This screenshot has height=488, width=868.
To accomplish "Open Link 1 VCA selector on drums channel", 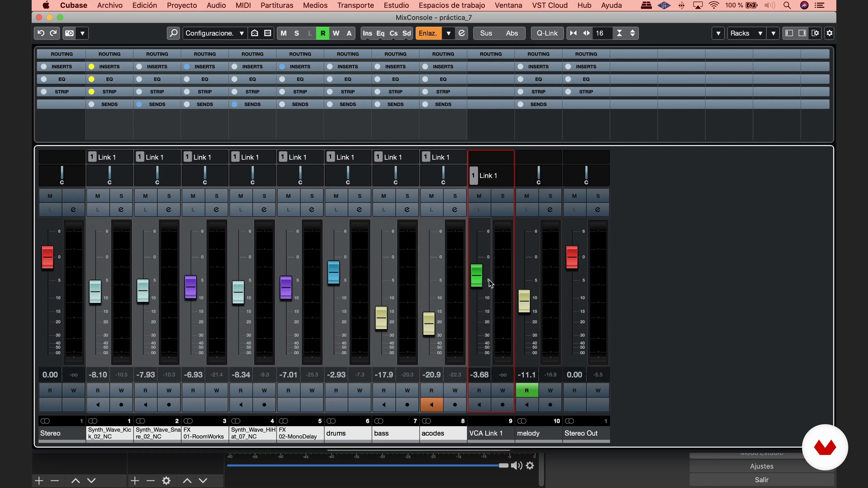I will [348, 157].
